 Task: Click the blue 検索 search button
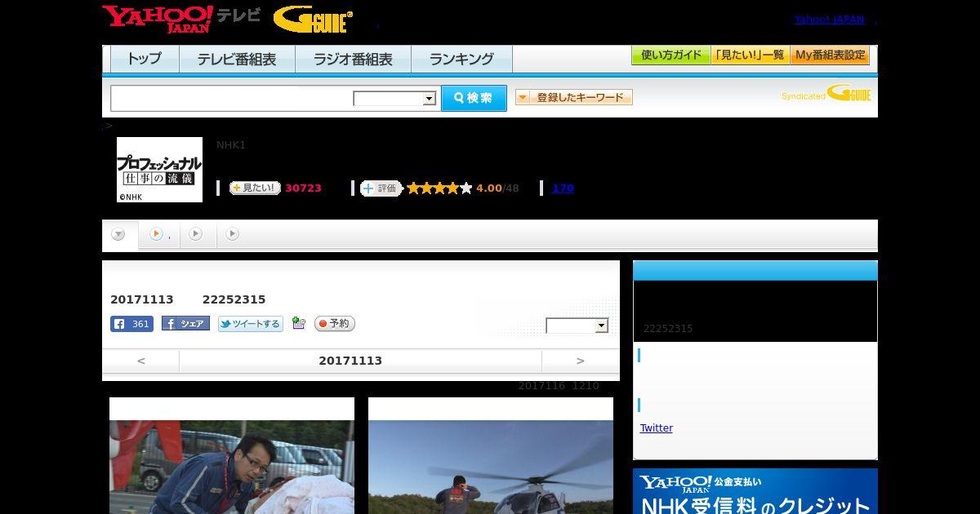coord(474,98)
